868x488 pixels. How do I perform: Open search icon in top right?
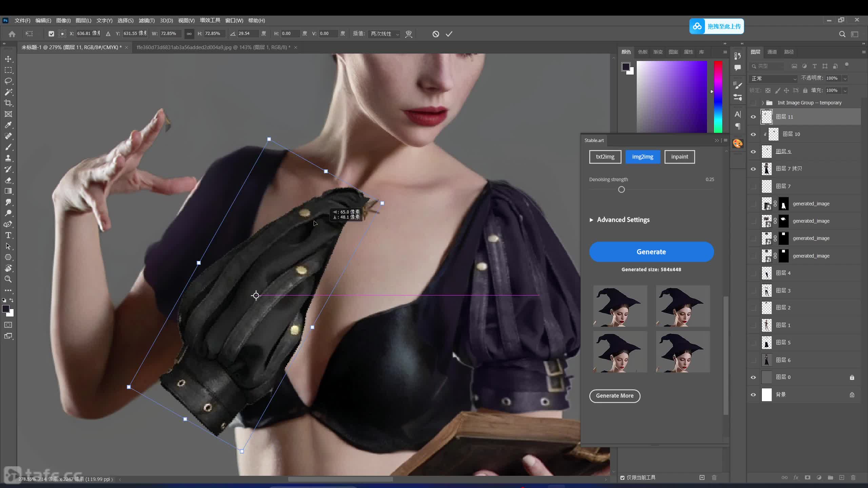[842, 34]
